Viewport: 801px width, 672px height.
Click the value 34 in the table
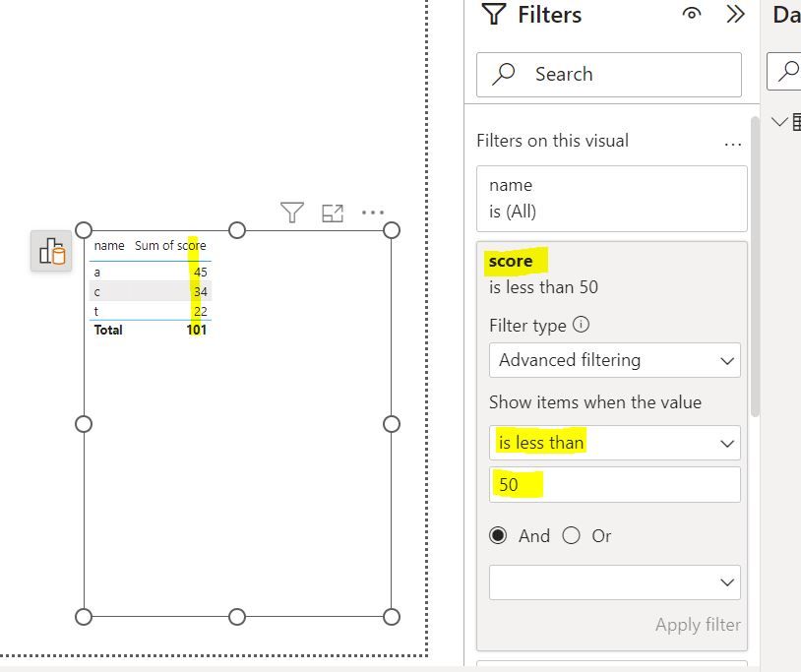tap(201, 292)
